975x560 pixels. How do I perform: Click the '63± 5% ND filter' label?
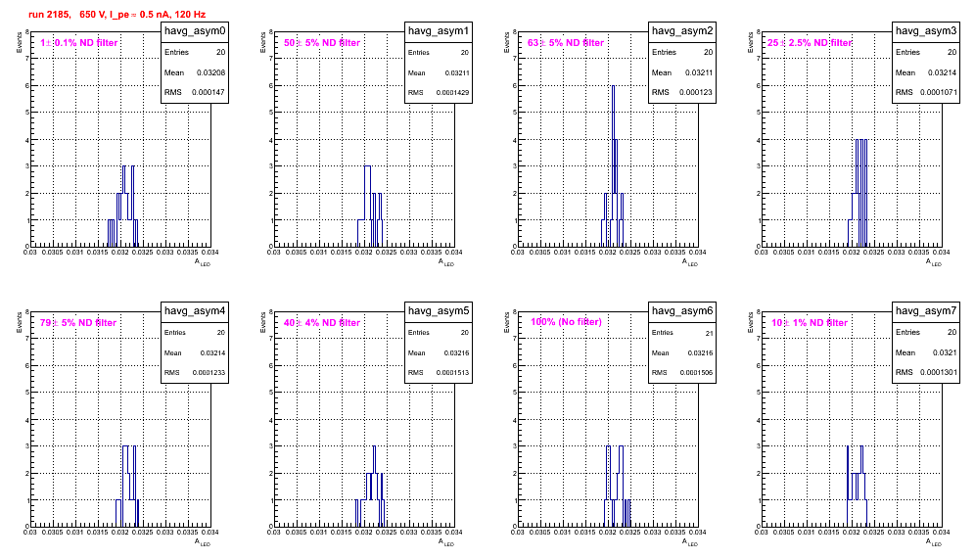[x=566, y=43]
